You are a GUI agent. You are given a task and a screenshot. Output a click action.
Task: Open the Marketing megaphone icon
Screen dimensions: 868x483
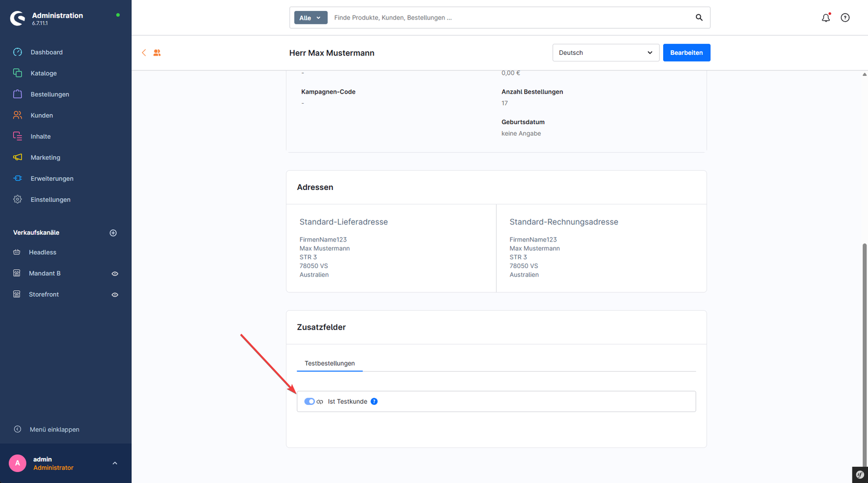coord(18,157)
